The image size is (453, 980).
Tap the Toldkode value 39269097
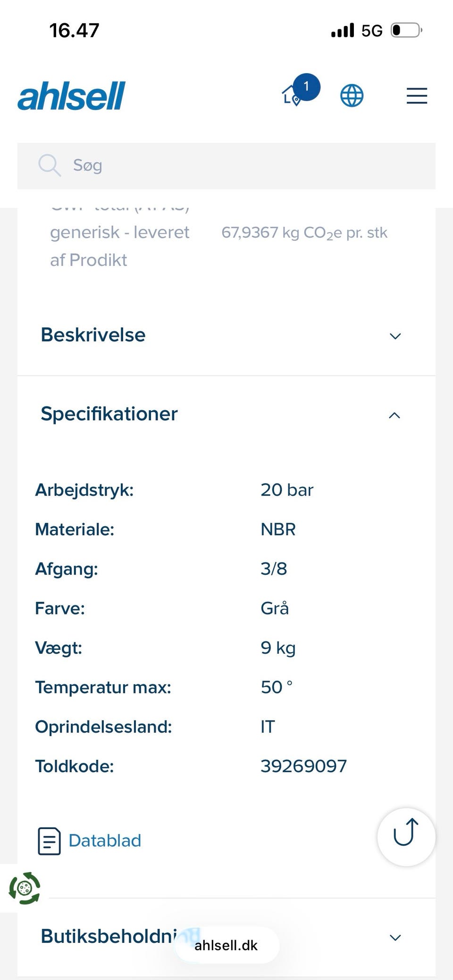[303, 766]
